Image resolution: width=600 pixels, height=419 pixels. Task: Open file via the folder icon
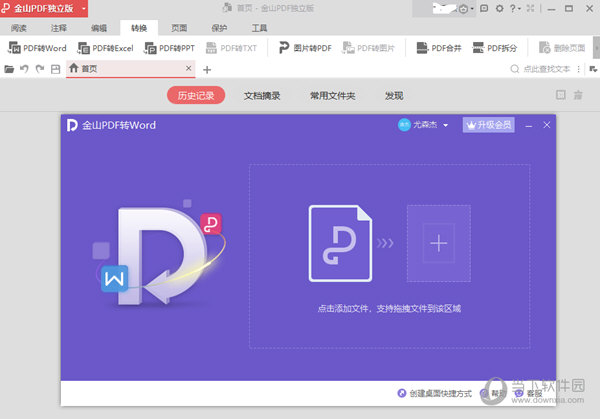click(x=9, y=69)
